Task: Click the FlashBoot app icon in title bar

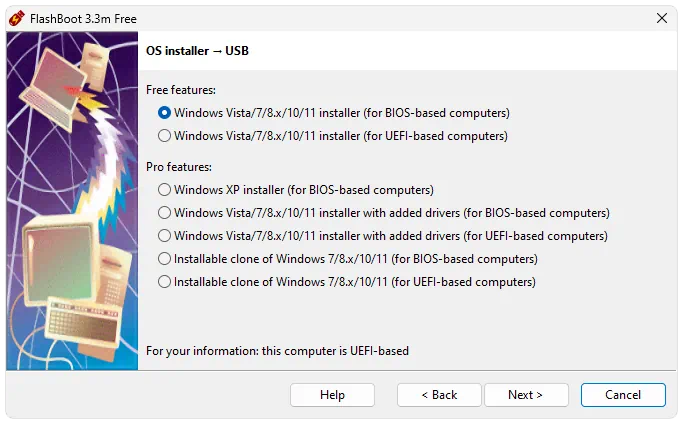Action: 17,19
